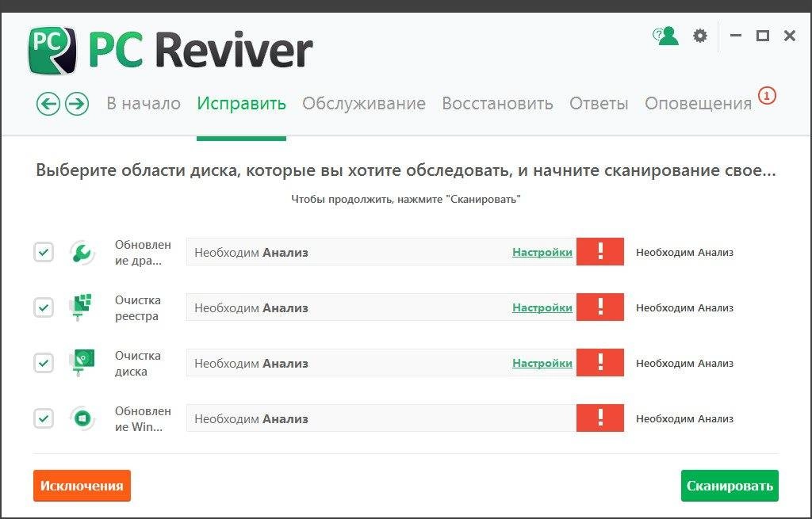Open the Оповещения tab

point(698,104)
